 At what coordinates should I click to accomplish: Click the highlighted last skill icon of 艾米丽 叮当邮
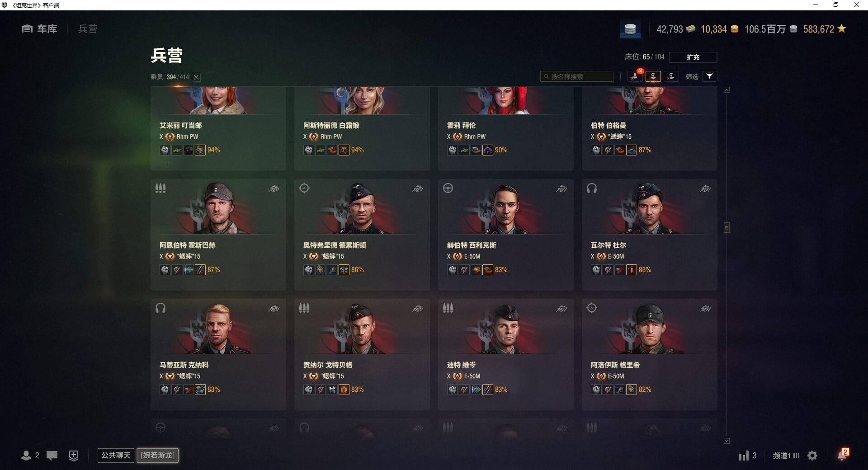click(200, 150)
